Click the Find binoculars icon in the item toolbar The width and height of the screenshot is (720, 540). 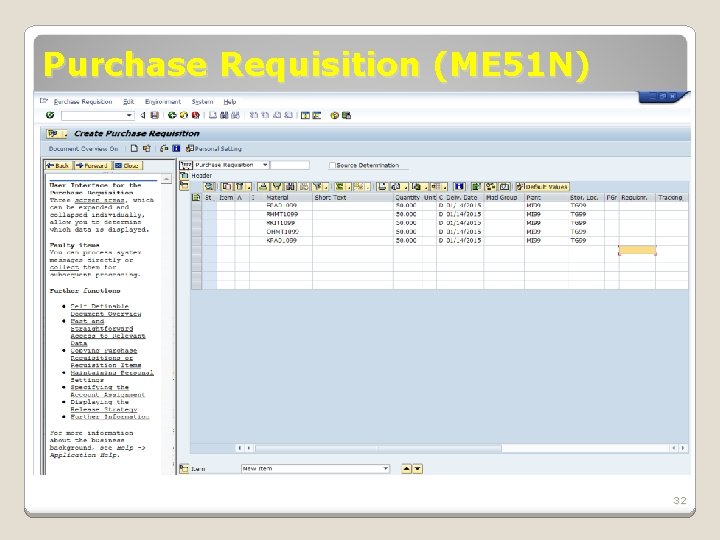(291, 186)
